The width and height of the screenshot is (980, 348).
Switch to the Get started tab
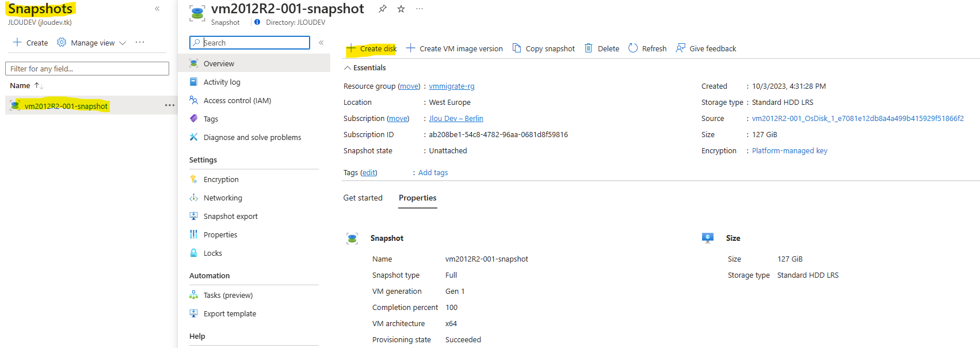click(x=363, y=198)
